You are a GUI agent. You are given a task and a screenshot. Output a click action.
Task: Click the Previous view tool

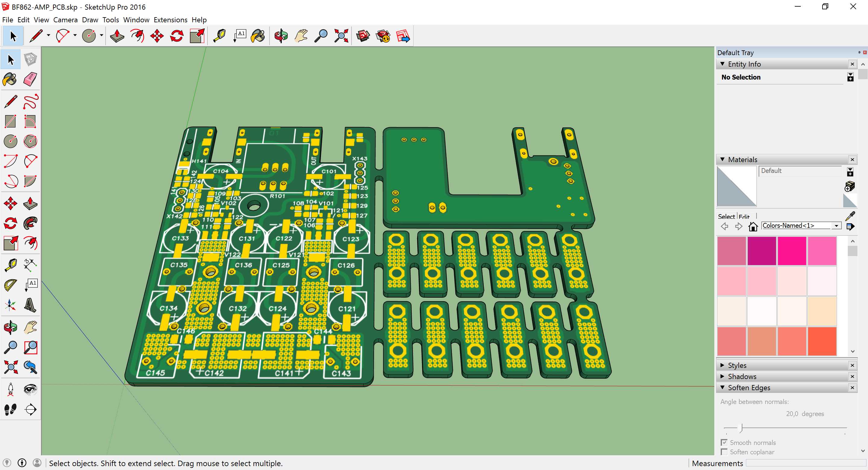(x=30, y=367)
